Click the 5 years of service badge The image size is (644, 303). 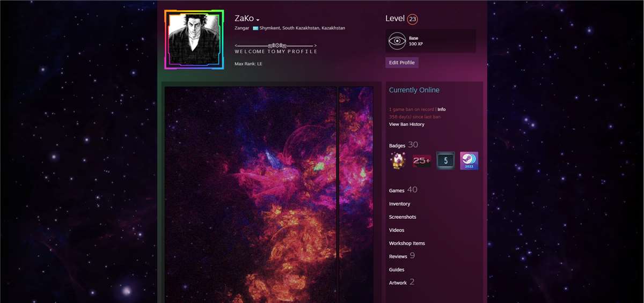445,161
